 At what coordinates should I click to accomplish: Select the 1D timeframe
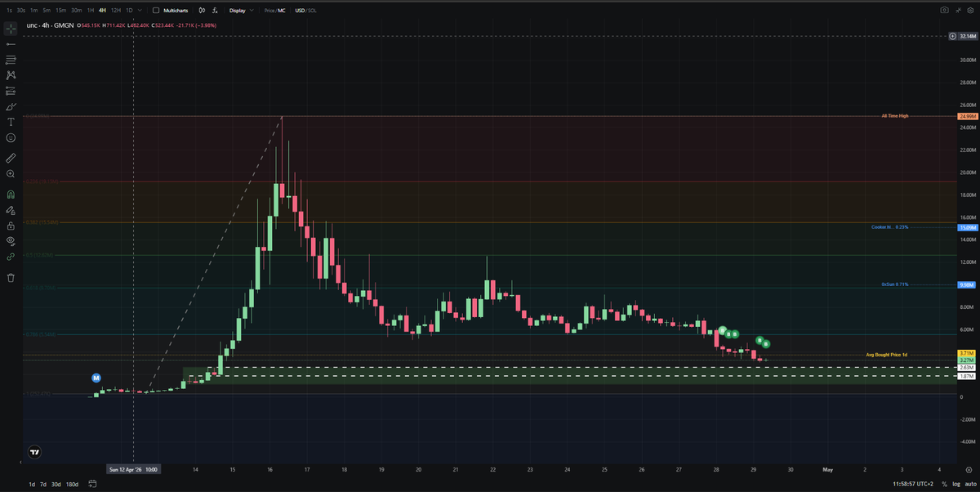point(129,11)
